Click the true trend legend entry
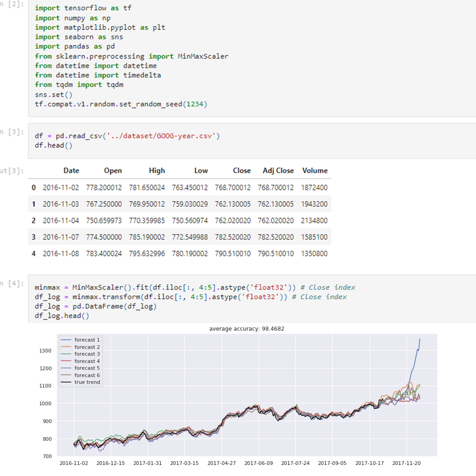Image resolution: width=476 pixels, height=476 pixels. pos(80,382)
